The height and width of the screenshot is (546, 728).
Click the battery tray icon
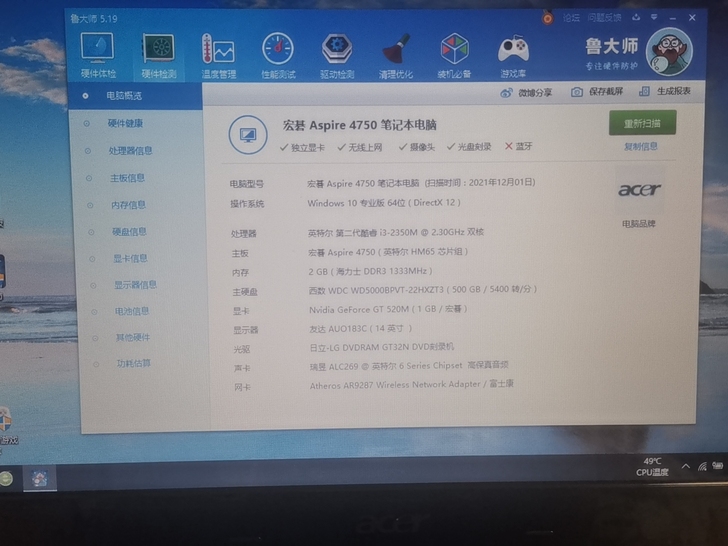718,465
